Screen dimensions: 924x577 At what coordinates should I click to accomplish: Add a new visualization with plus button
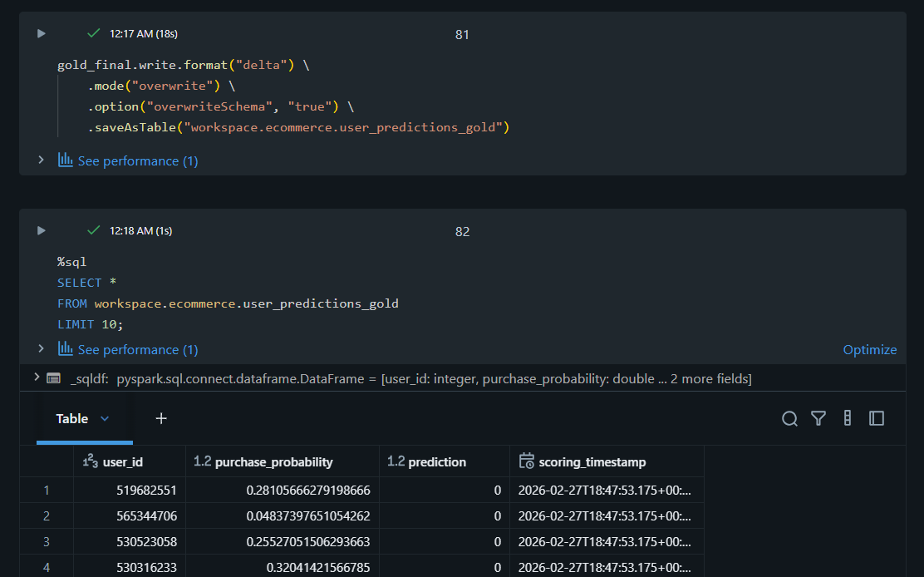point(161,418)
